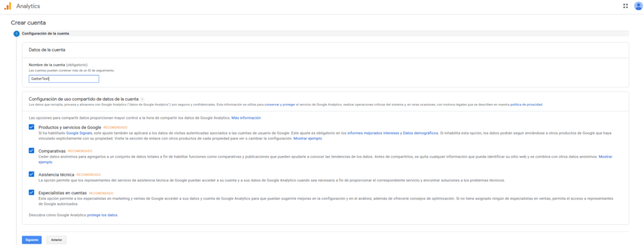
Task: Click the Productos y servicios de Google label
Action: (70, 128)
